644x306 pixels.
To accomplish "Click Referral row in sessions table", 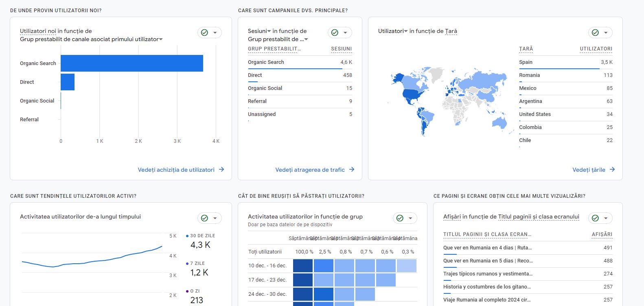I will (300, 101).
